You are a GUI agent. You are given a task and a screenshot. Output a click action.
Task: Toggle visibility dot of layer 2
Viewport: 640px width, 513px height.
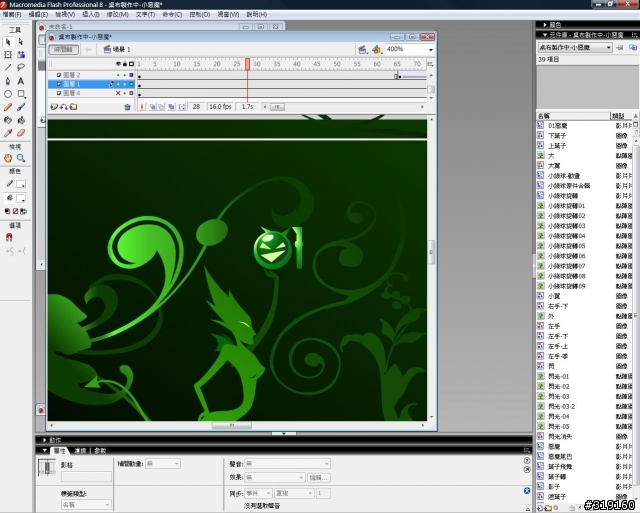coord(118,75)
